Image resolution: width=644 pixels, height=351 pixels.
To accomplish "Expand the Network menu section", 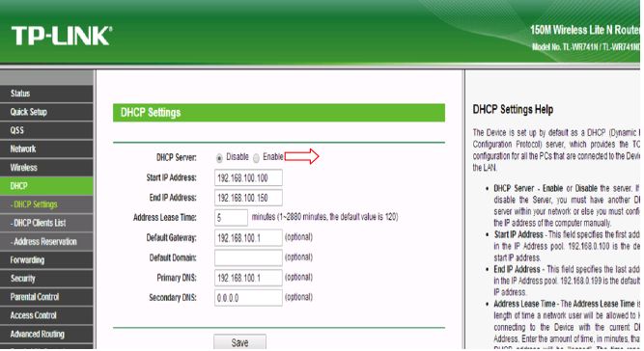I will (x=46, y=148).
